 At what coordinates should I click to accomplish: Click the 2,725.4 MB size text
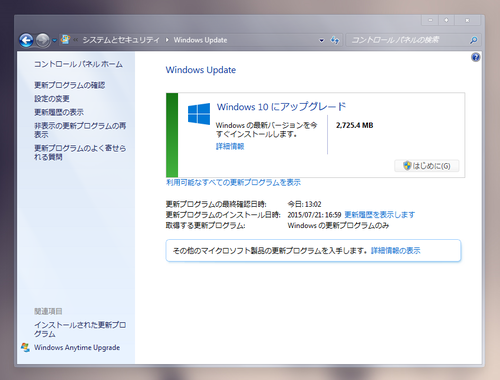coord(355,125)
